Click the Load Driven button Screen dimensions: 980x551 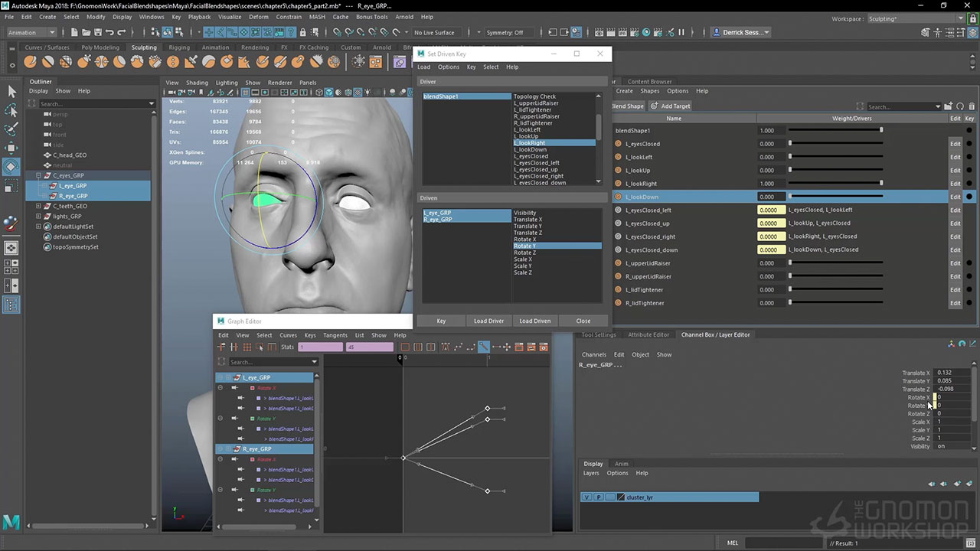point(534,321)
